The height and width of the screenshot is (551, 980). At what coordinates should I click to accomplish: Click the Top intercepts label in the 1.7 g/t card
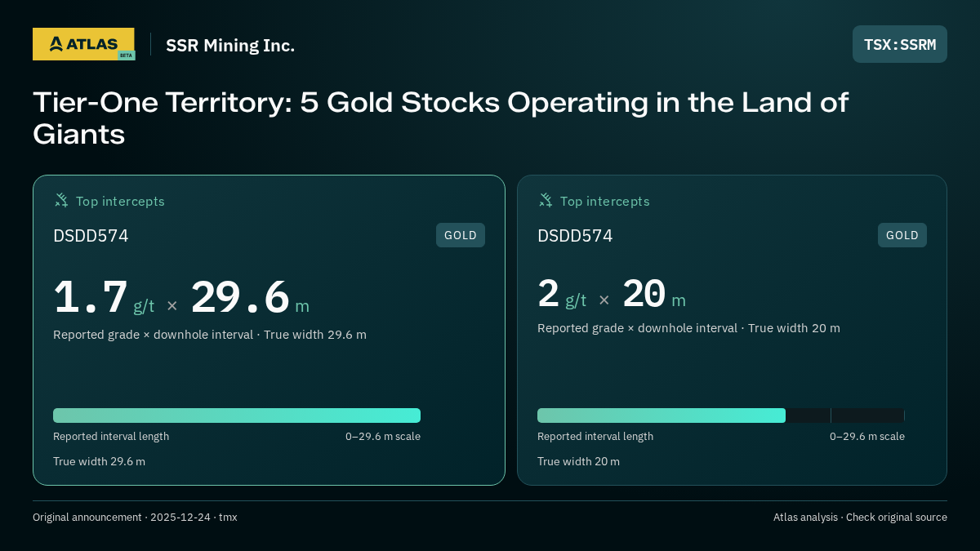pyautogui.click(x=120, y=201)
